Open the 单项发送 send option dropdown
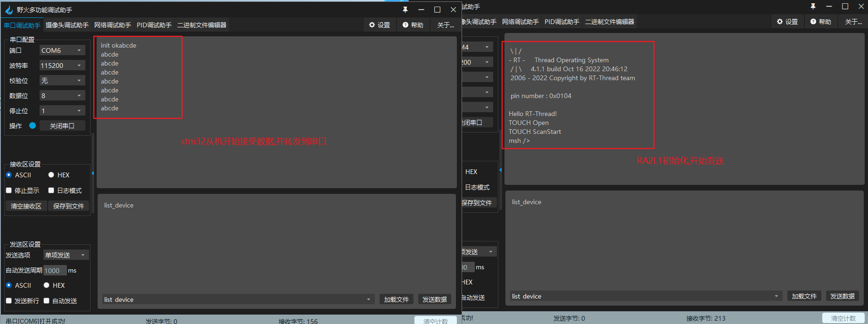Image resolution: width=868 pixels, height=324 pixels. (x=66, y=255)
